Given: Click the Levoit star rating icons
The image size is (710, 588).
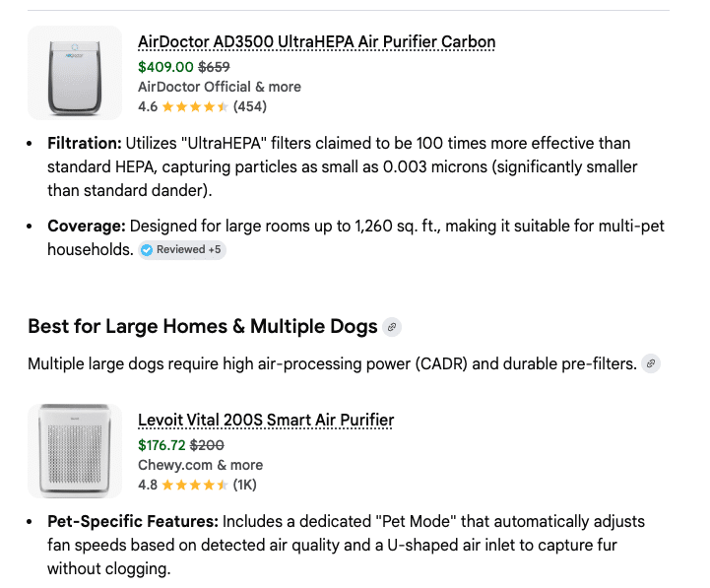Looking at the screenshot, I should pos(195,485).
